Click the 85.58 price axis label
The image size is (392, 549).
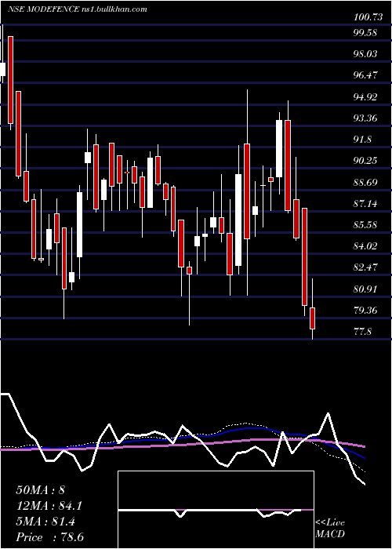[366, 225]
